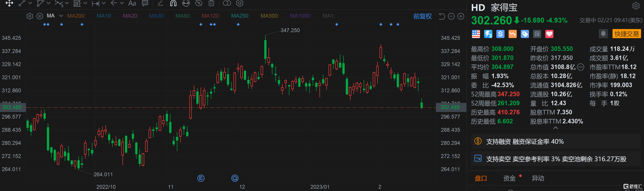Switch to the 异动 tab
This screenshot has width=644, height=191.
(x=538, y=178)
